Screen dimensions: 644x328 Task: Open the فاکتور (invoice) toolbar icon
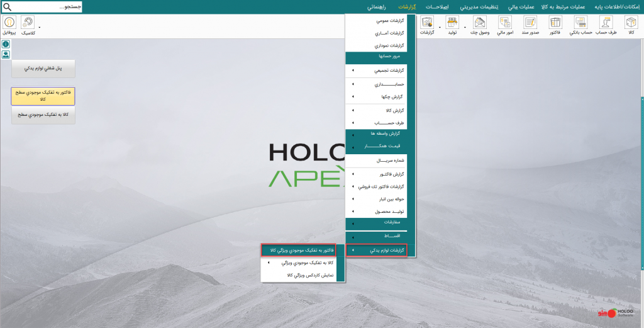point(555,25)
